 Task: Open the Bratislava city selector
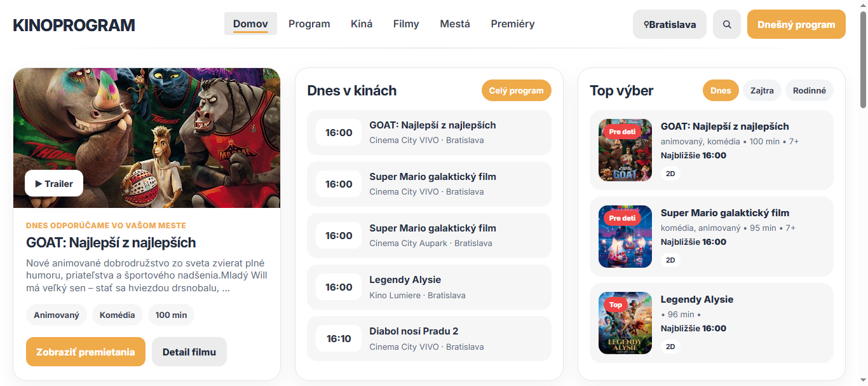click(x=670, y=24)
